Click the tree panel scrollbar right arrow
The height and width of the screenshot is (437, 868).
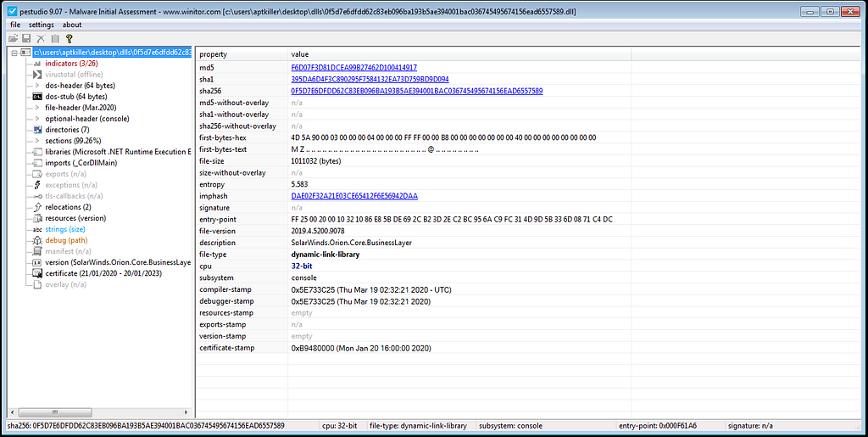point(187,412)
